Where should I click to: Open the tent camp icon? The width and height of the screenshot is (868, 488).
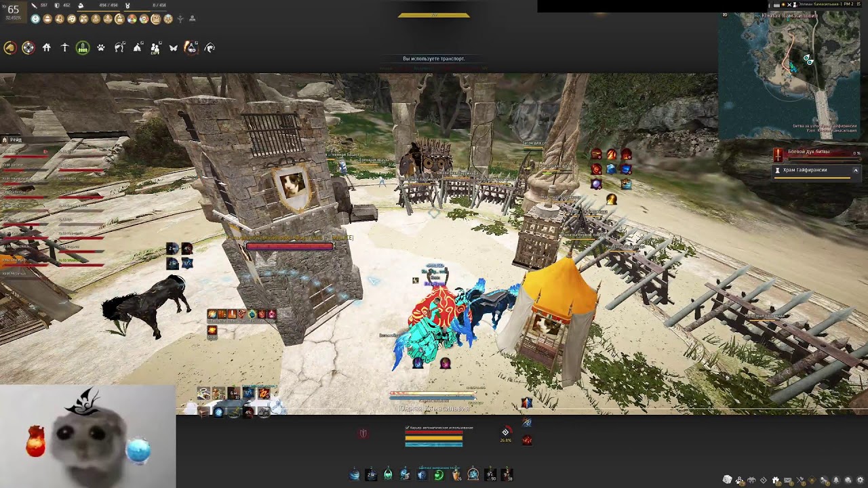138,47
